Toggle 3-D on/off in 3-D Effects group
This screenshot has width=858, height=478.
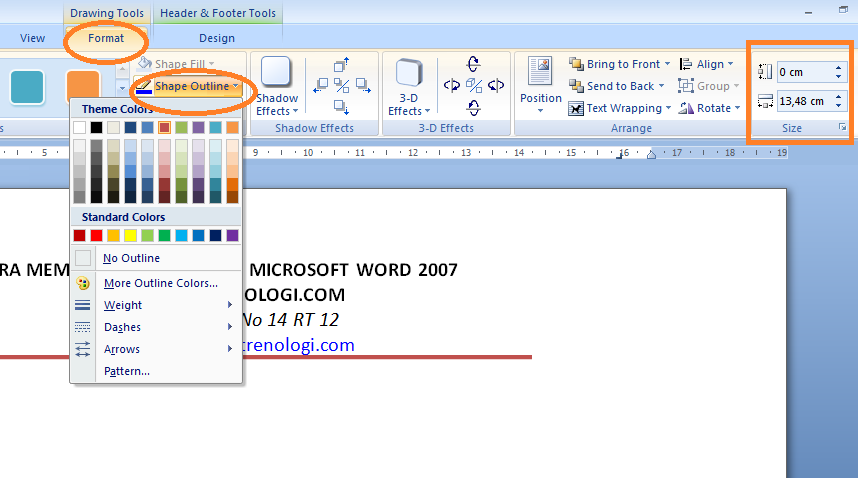point(473,85)
